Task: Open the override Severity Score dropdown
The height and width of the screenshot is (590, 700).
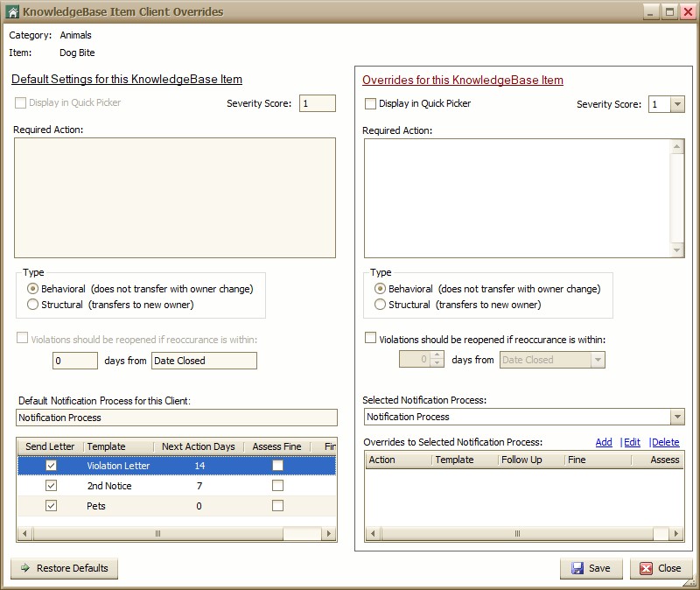Action: click(x=677, y=104)
